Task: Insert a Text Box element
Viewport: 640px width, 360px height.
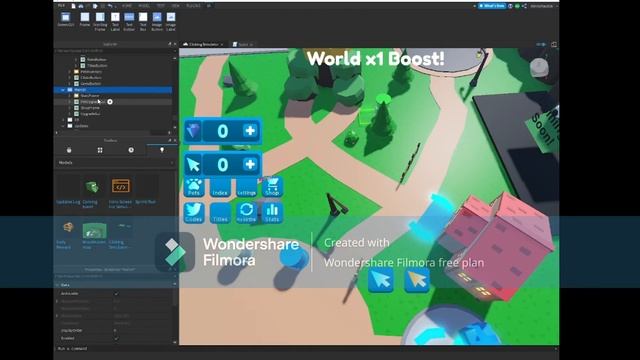Action: (x=143, y=21)
